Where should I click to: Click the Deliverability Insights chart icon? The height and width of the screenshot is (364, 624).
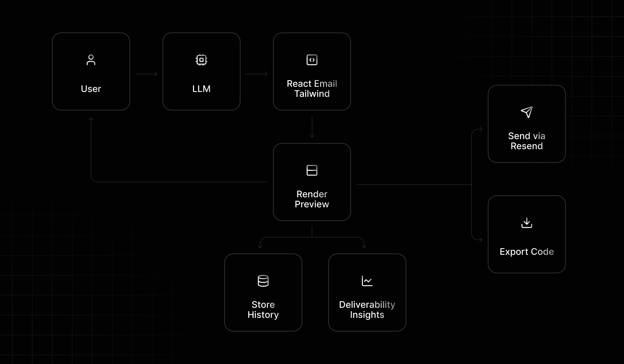[366, 280]
